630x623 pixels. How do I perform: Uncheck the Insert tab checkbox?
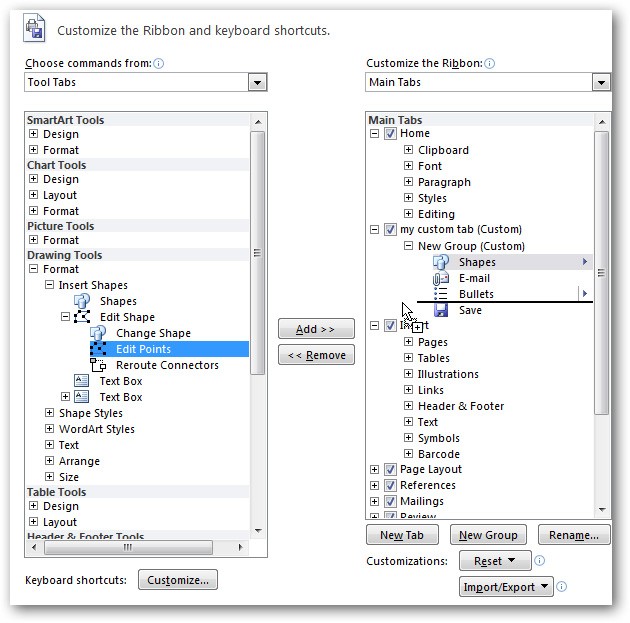(x=390, y=325)
